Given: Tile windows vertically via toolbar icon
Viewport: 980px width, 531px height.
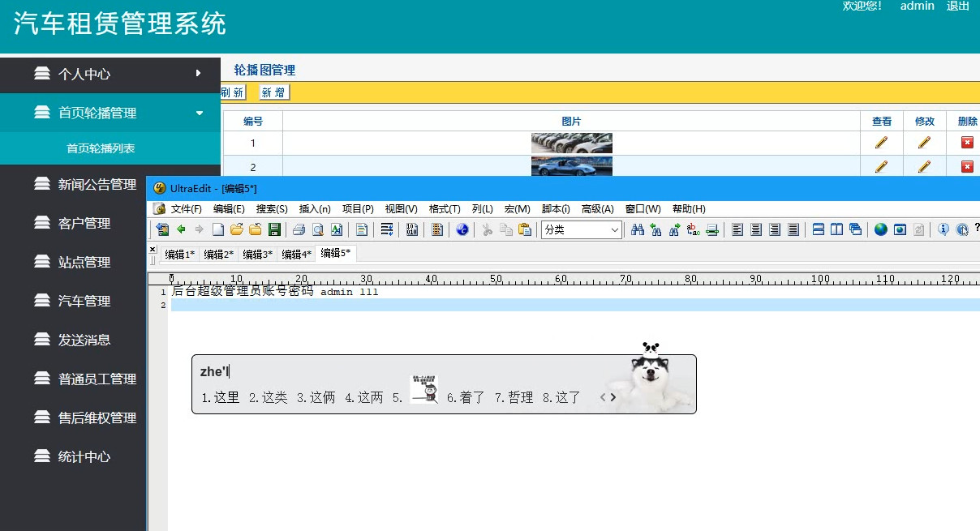Looking at the screenshot, I should click(836, 229).
